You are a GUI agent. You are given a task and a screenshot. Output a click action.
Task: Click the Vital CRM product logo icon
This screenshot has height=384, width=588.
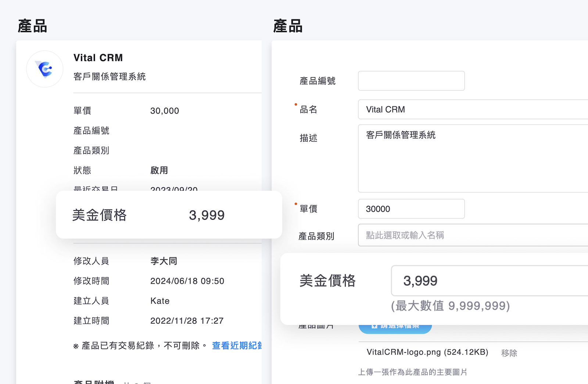[45, 69]
